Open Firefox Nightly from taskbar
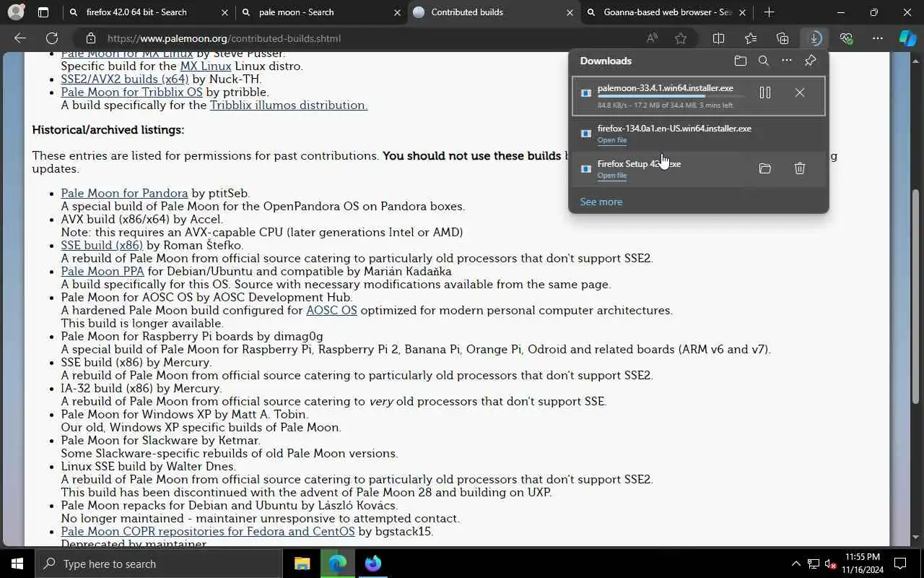The height and width of the screenshot is (578, 924). tap(372, 564)
